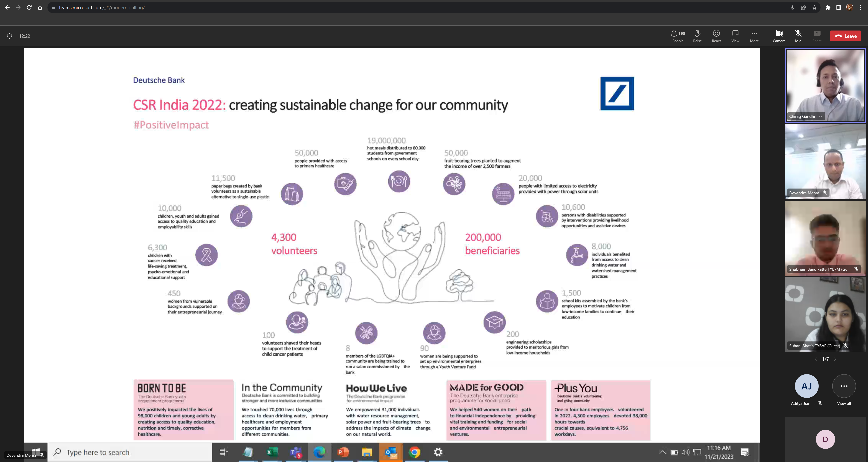This screenshot has width=868, height=462.
Task: Go forward in browser history
Action: pos(18,7)
